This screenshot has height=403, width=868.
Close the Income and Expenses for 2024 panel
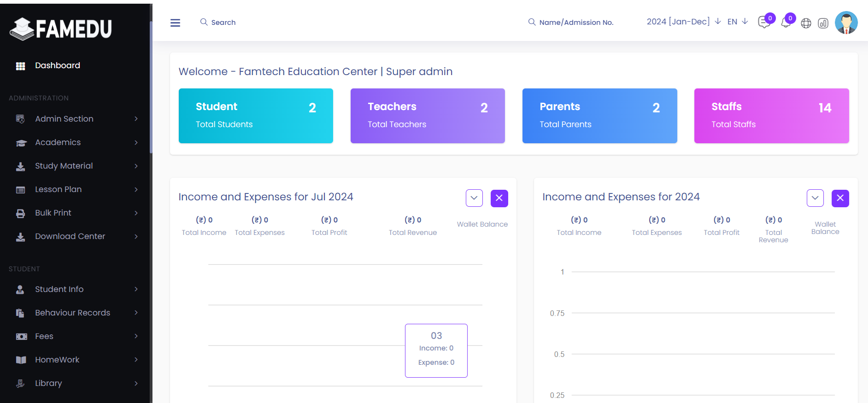tap(840, 198)
